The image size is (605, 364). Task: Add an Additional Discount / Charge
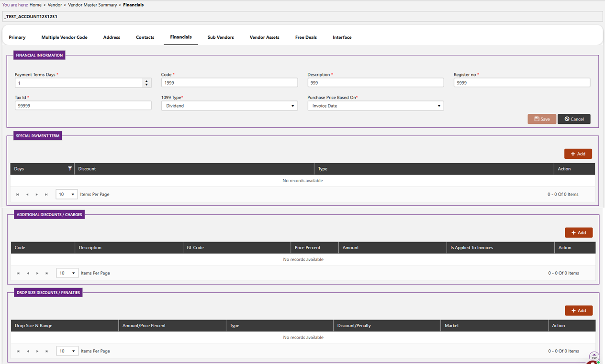pyautogui.click(x=579, y=232)
